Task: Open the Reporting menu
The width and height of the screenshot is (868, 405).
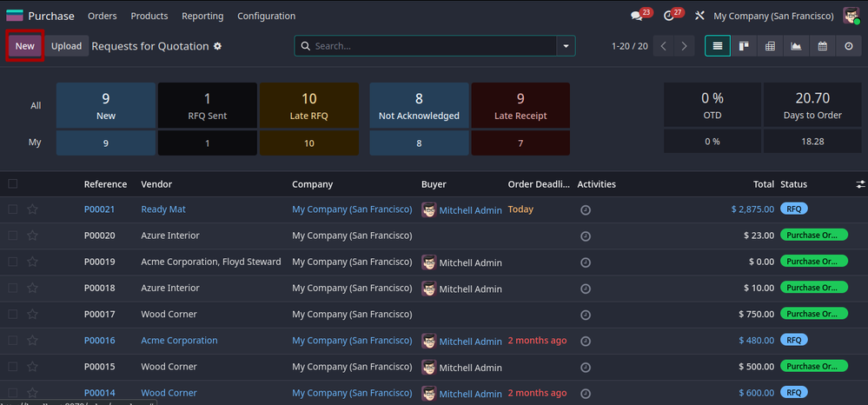Action: pyautogui.click(x=202, y=16)
